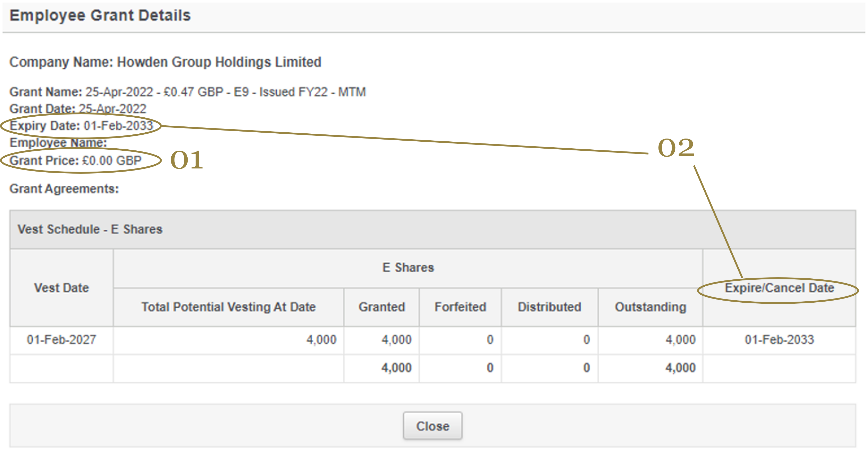Screen dimensions: 868x452
Task: Click the Employee Name label
Action: tap(58, 143)
